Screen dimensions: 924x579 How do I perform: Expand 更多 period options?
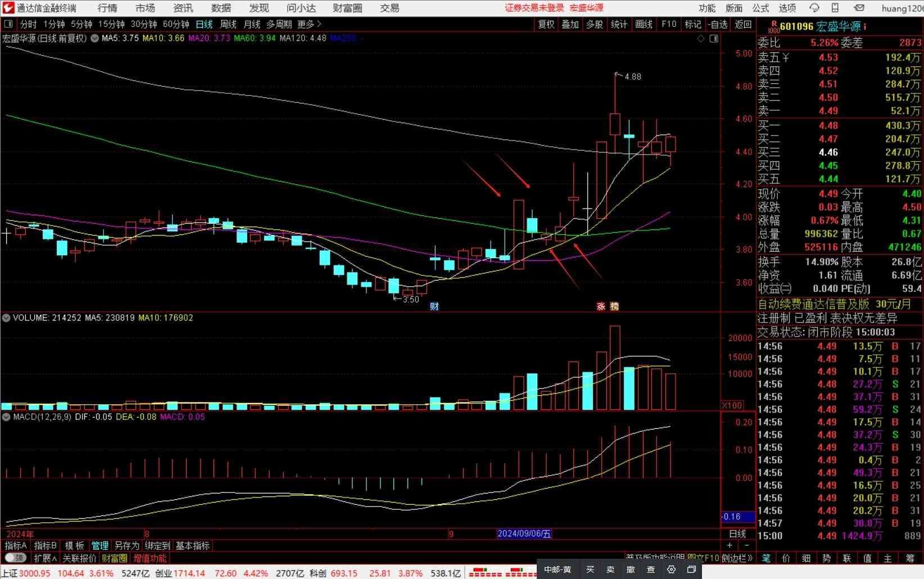[309, 24]
